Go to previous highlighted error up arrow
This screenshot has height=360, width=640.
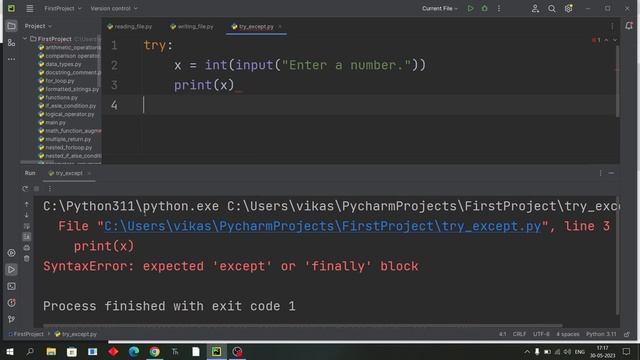click(606, 40)
